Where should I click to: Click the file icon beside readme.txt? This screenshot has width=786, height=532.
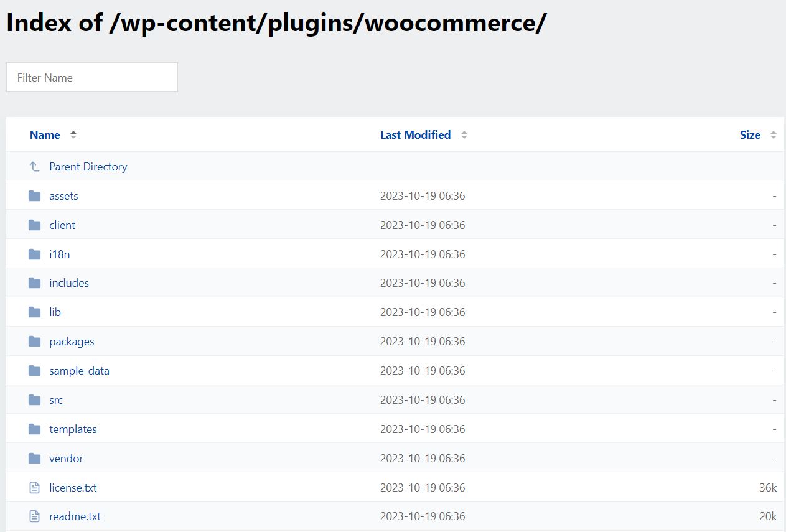[x=35, y=516]
